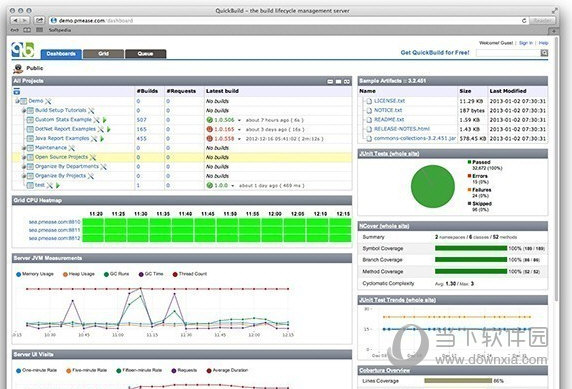Viewport: 572px width, 389px height.
Task: Toggle Five-minute Rate series in UI Visits legend
Action: pyautogui.click(x=86, y=370)
